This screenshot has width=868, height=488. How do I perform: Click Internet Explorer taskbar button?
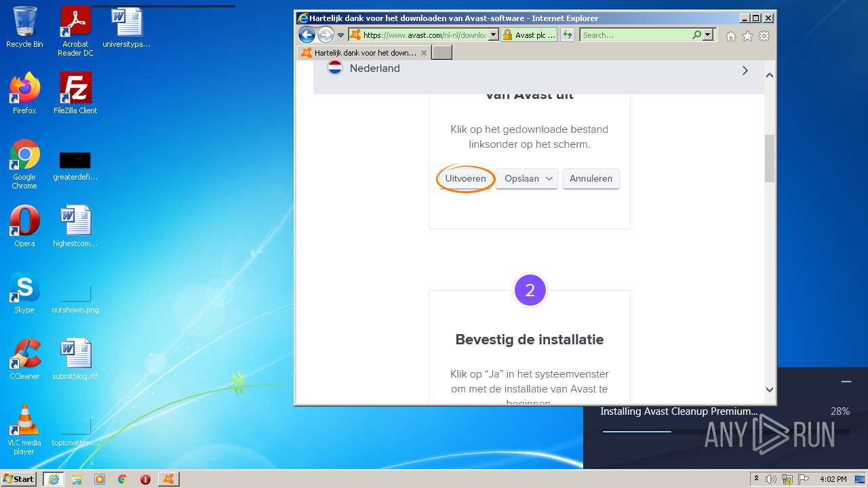click(x=54, y=479)
